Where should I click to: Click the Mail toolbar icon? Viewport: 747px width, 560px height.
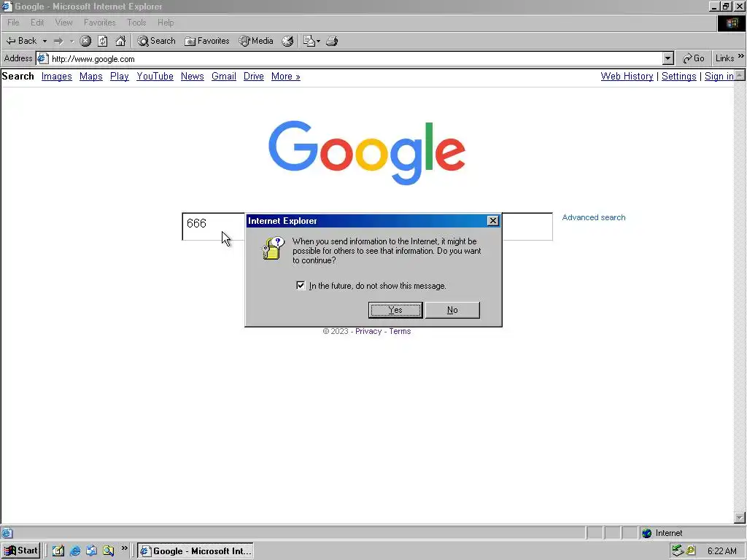pos(309,41)
